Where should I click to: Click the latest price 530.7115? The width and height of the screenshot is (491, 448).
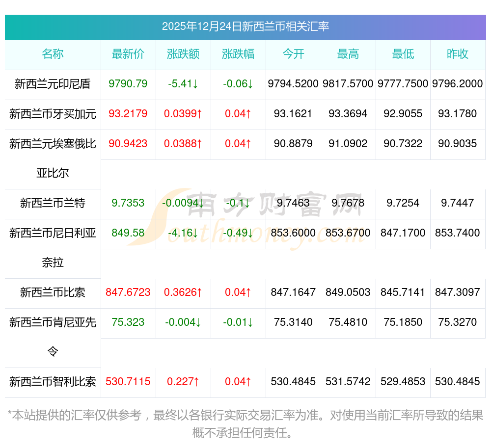click(x=128, y=381)
